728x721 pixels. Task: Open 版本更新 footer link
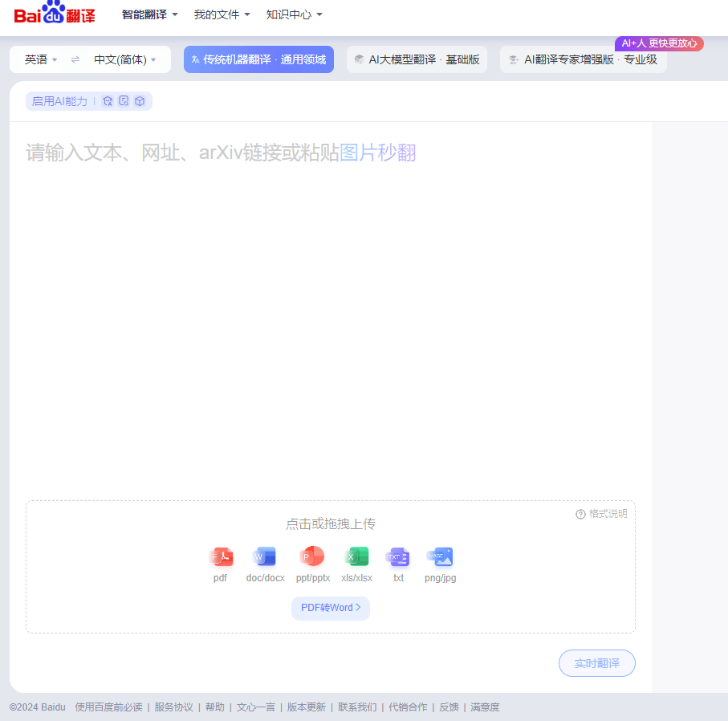[x=307, y=707]
